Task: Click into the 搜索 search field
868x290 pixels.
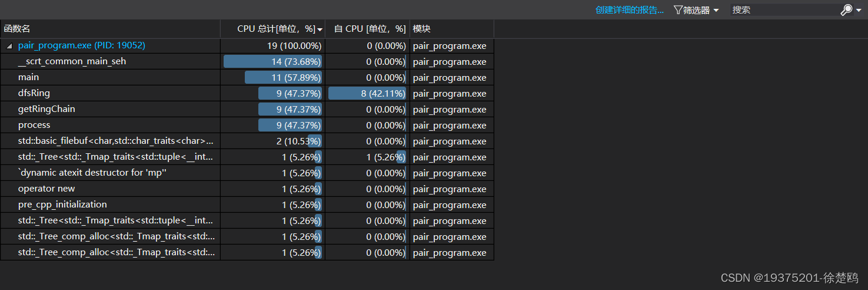Action: tap(784, 10)
